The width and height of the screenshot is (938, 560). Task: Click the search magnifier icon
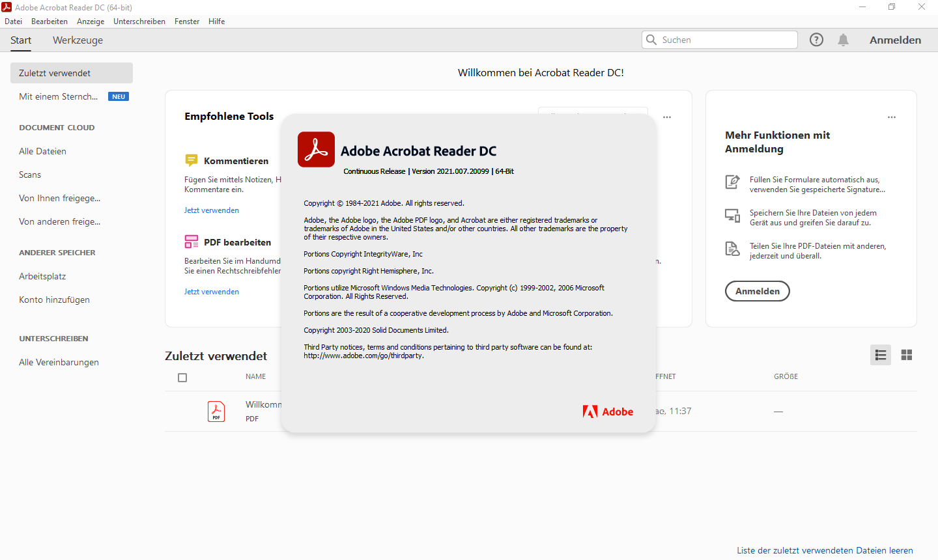point(651,40)
